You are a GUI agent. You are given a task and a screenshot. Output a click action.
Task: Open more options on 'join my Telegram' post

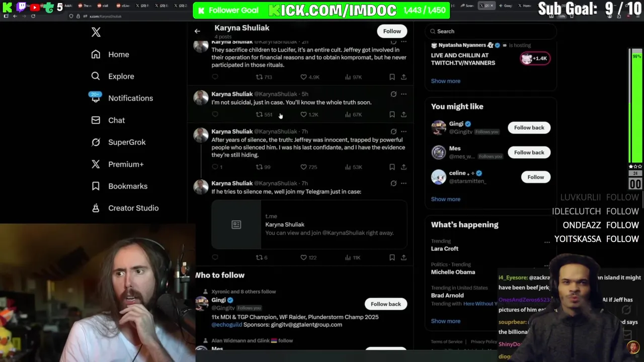(404, 184)
